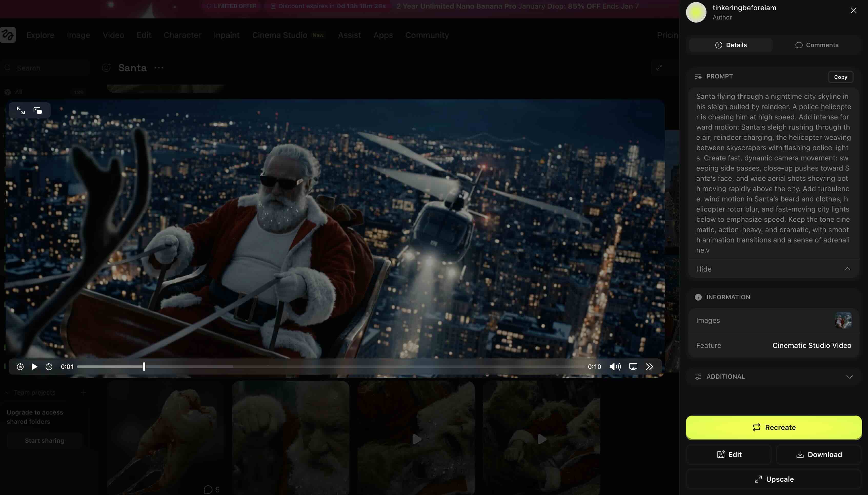Image resolution: width=868 pixels, height=495 pixels.
Task: Expand the Additional section
Action: click(x=849, y=377)
